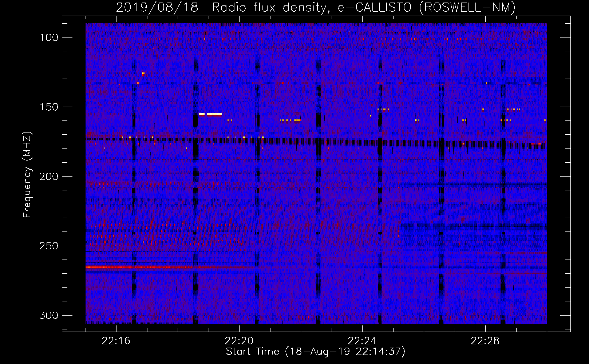This screenshot has height=364, width=589.
Task: Click the 22:28 time tick label
Action: [x=485, y=341]
